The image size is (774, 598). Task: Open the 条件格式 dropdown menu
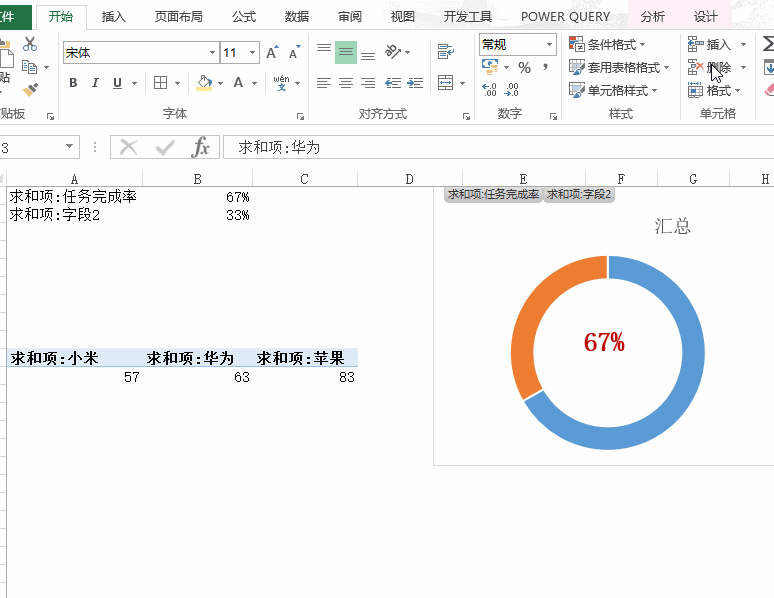pos(608,44)
